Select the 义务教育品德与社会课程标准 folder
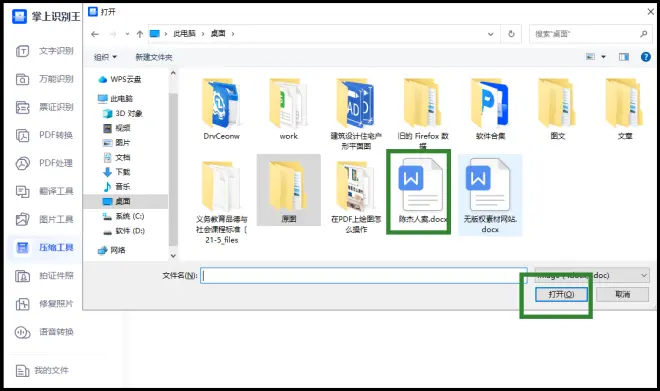Image resolution: width=660 pixels, height=391 pixels. [x=221, y=202]
